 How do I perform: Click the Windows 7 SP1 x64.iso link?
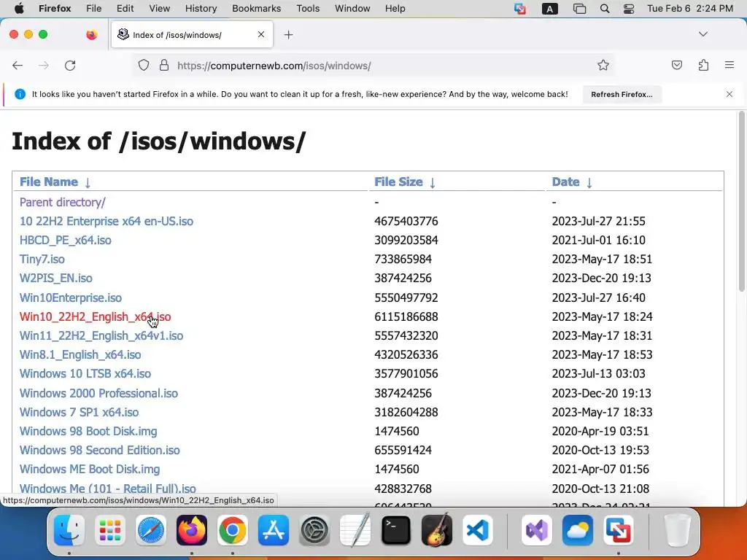coord(79,413)
